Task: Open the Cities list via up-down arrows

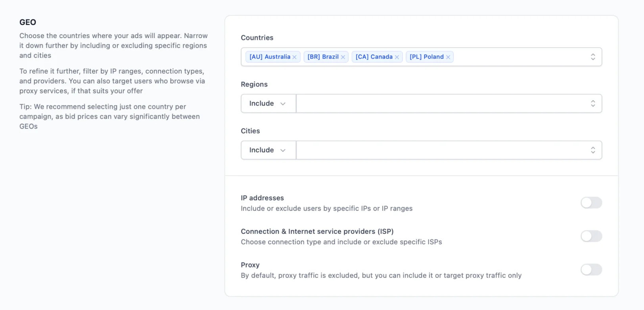Action: 593,150
